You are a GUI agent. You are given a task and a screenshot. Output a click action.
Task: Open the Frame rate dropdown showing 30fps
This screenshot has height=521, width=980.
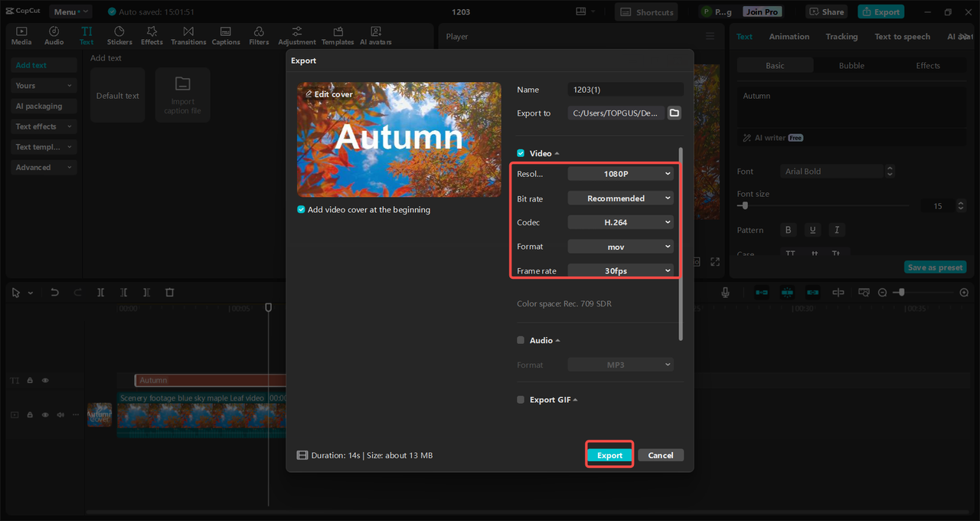620,270
